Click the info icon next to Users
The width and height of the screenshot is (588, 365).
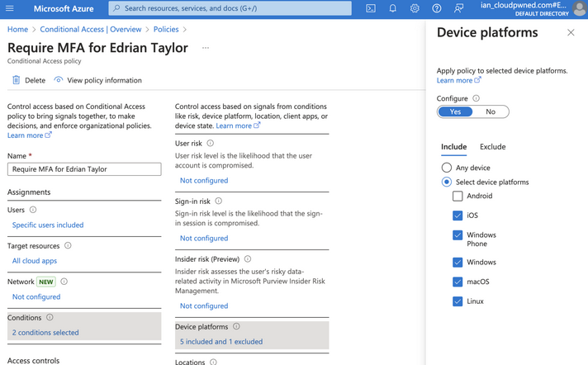(33, 210)
